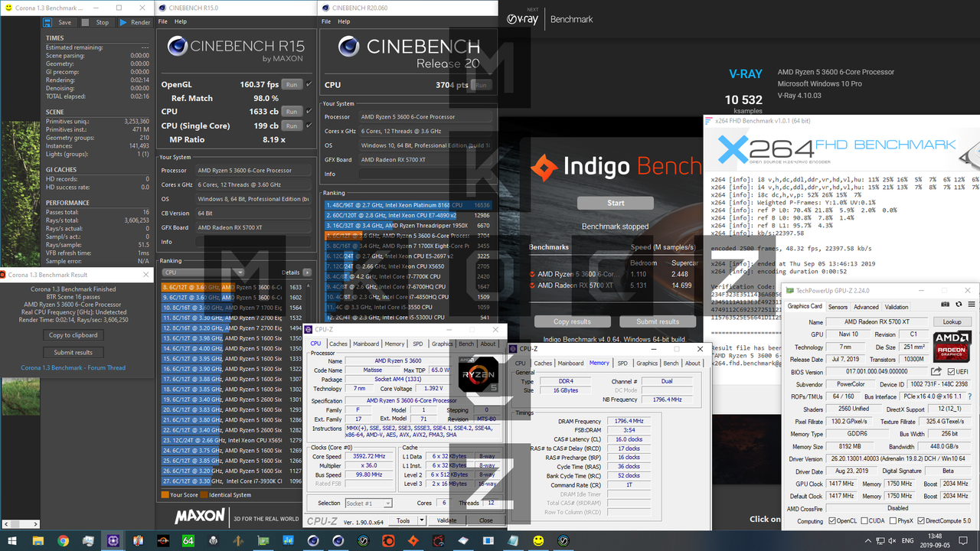Open Cinebench R15 File menu
This screenshot has width=980, height=551.
point(163,21)
